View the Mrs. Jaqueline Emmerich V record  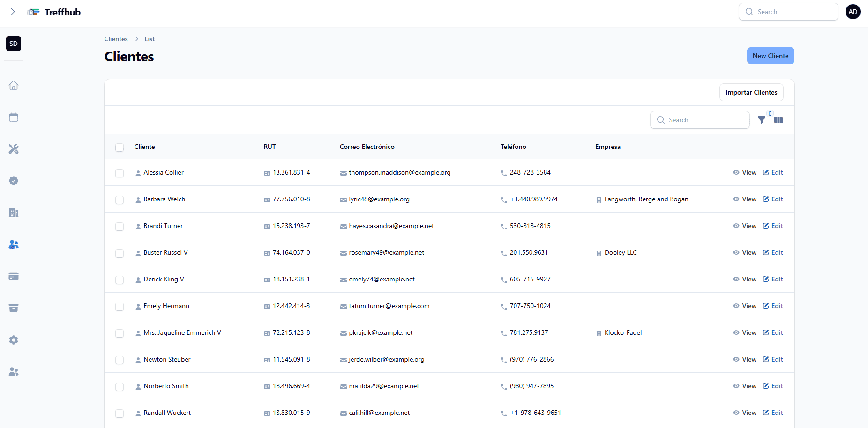(x=745, y=332)
